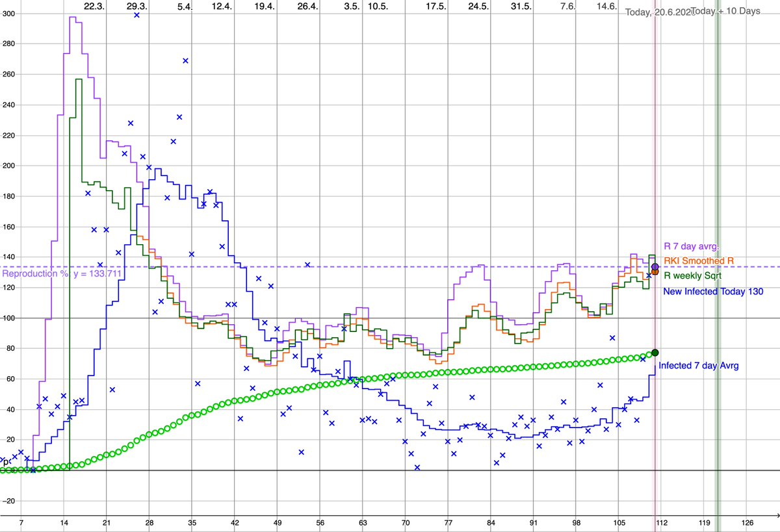Viewport: 780px width, 532px height.
Task: Select the 260 y-axis tick label
Action: tap(8, 74)
